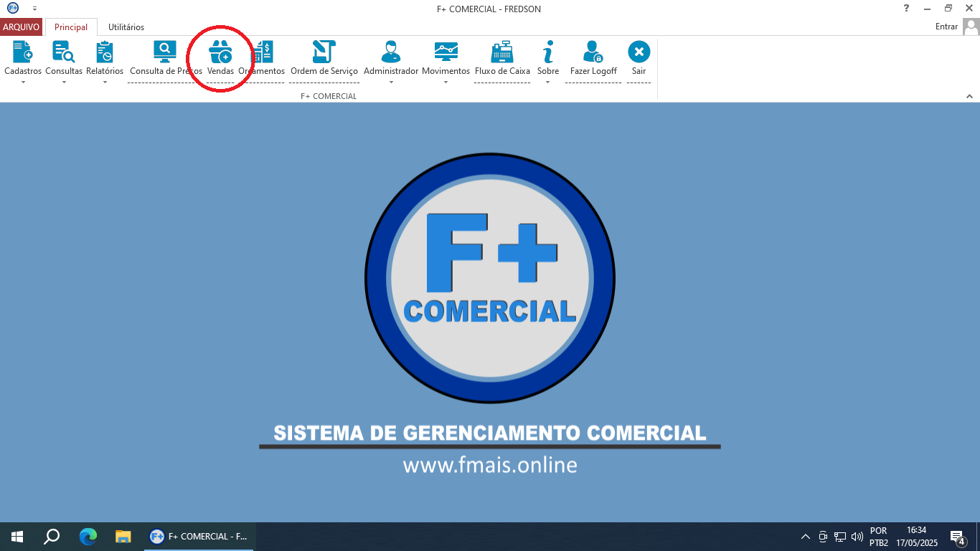
Task: Open the Consultas magnifier icon
Action: point(64,52)
